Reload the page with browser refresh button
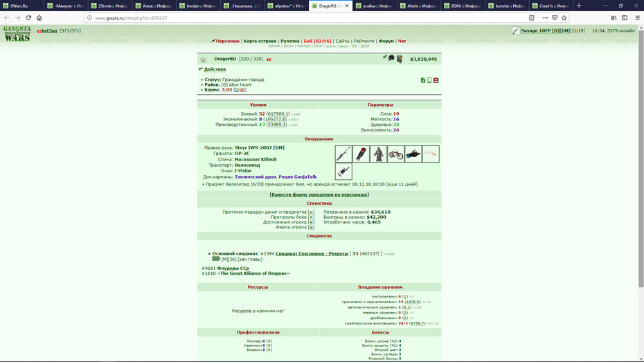 tap(28, 17)
